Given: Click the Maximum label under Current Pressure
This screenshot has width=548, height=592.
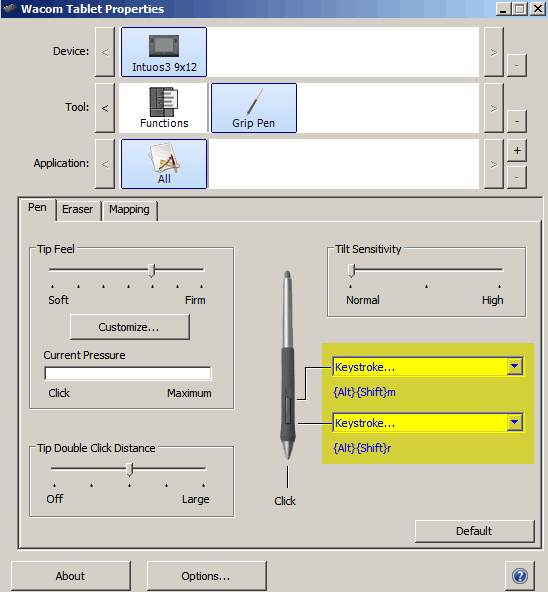Looking at the screenshot, I should point(189,393).
